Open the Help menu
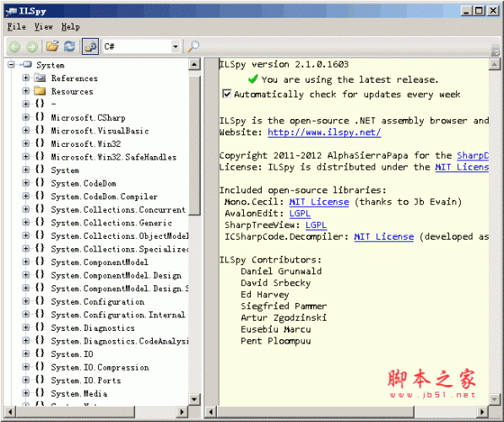 coord(70,27)
